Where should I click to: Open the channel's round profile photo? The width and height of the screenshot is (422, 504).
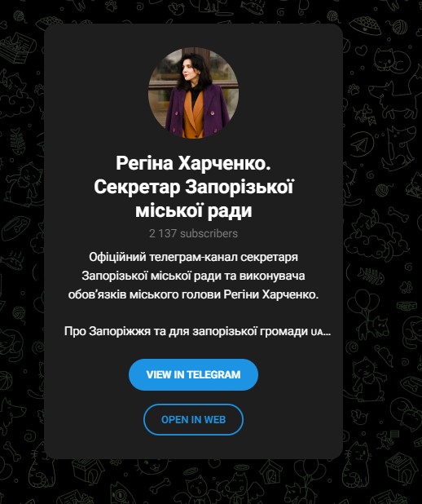point(193,93)
